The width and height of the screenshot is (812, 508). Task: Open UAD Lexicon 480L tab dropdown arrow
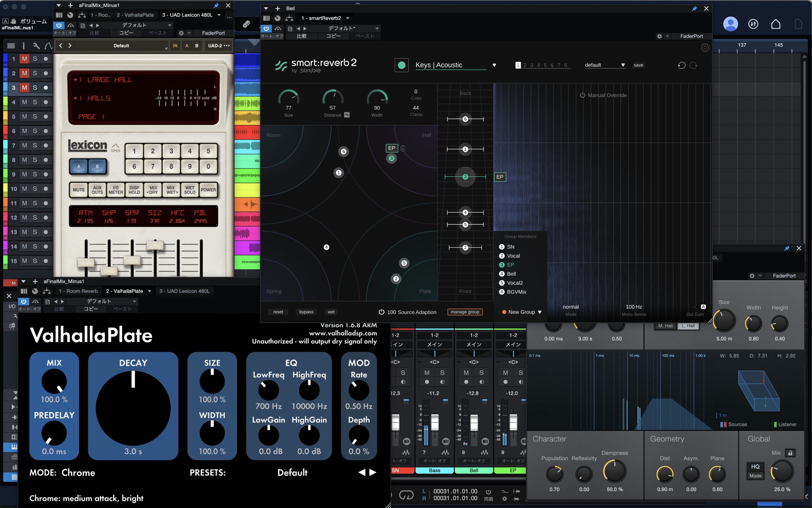point(219,15)
